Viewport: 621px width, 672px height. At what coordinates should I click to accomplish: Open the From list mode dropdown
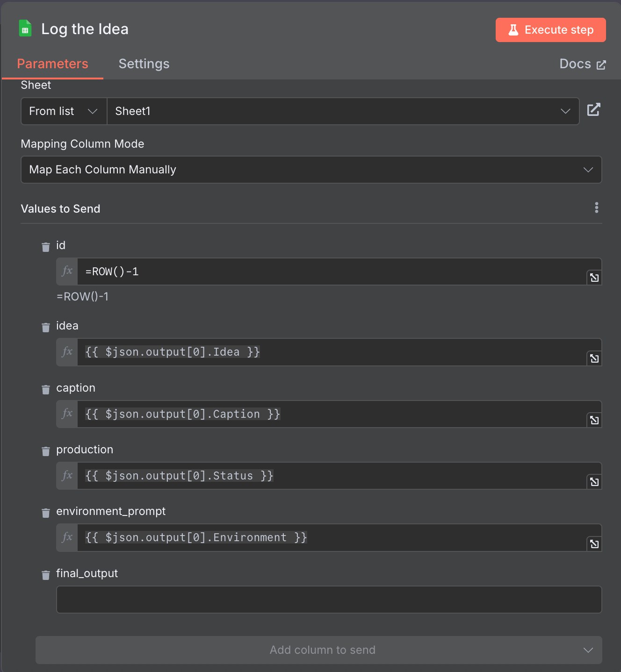pos(64,111)
